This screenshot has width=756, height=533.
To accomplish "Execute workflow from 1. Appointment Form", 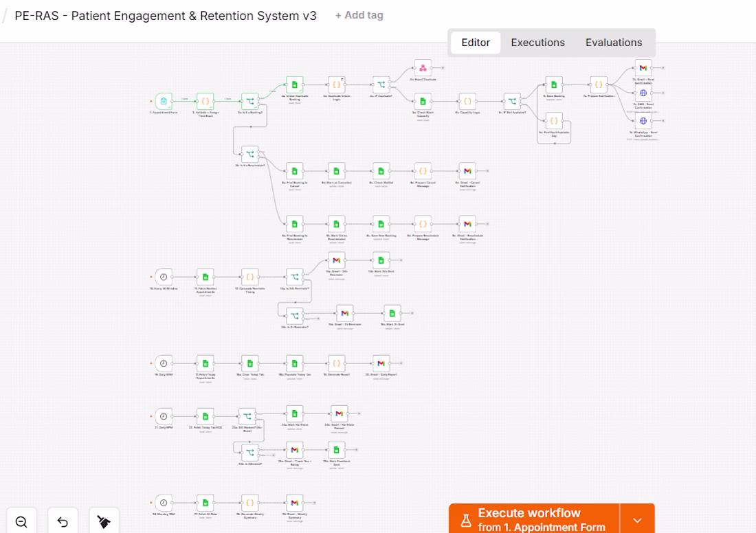I will tap(534, 519).
